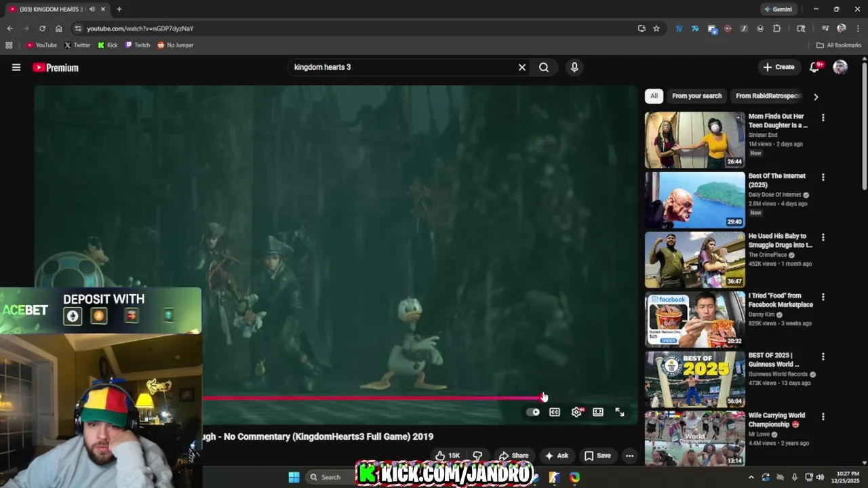Open Chrome profile avatar
This screenshot has width=868, height=488.
[x=842, y=28]
